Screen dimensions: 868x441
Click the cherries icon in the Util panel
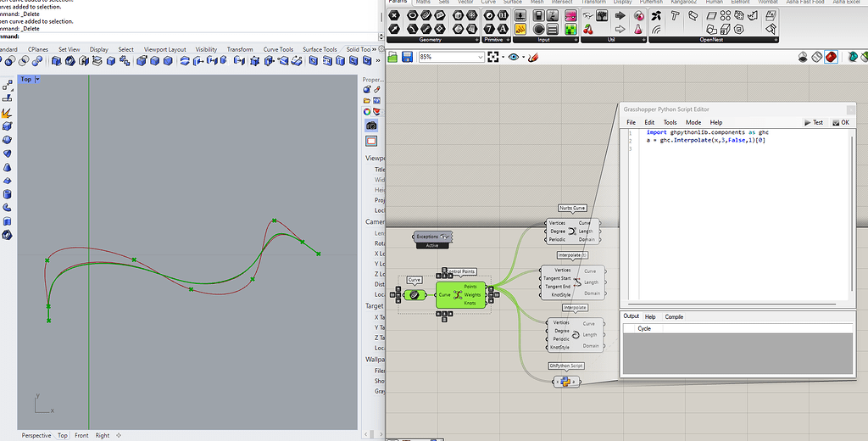pyautogui.click(x=589, y=30)
